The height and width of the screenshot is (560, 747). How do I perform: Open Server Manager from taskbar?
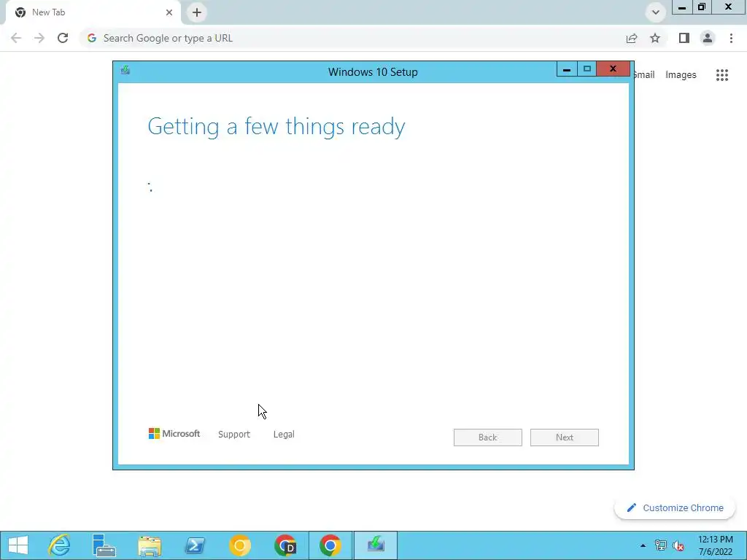(x=104, y=545)
